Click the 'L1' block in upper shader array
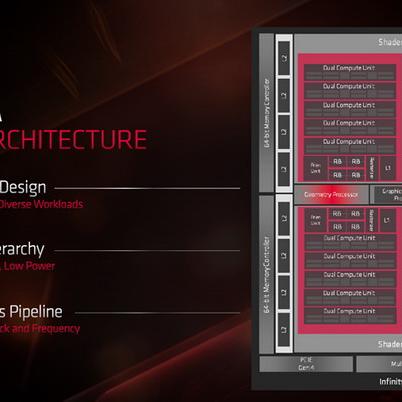Image resolution: width=402 pixels, height=402 pixels. point(388,168)
